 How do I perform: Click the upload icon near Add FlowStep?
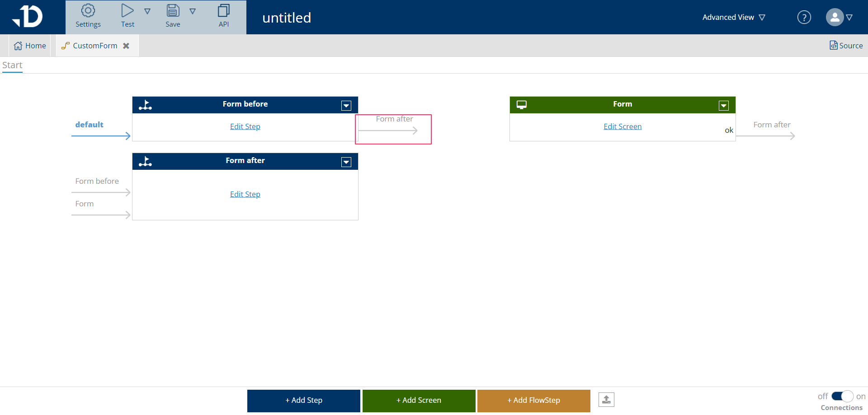click(606, 399)
